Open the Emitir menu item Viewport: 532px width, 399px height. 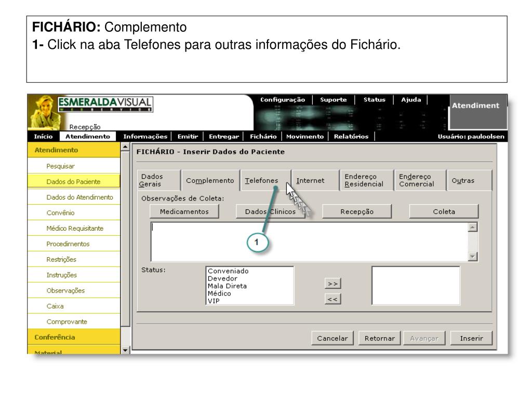(x=188, y=137)
